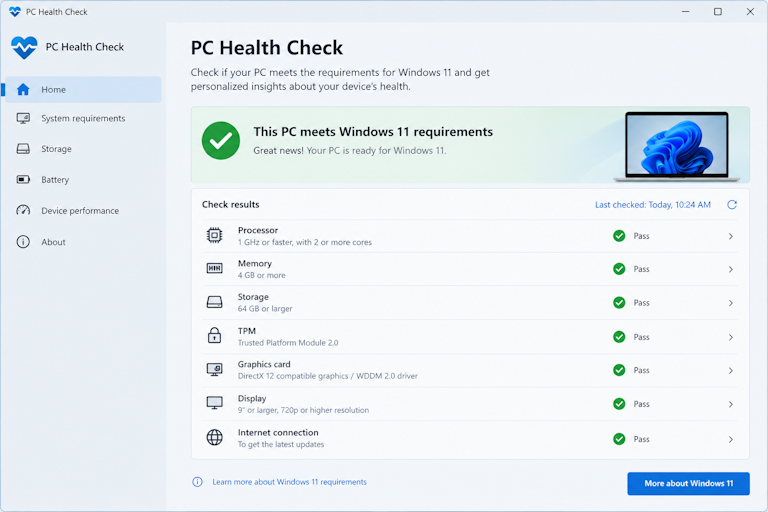Click '9" or larger, 720p or higher resolution'
This screenshot has height=512, width=768.
[x=304, y=410]
